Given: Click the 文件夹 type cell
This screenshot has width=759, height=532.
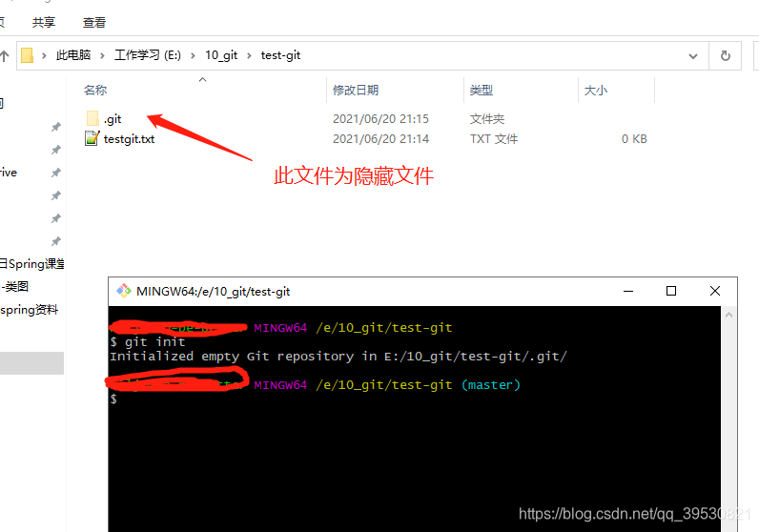Looking at the screenshot, I should (x=487, y=119).
